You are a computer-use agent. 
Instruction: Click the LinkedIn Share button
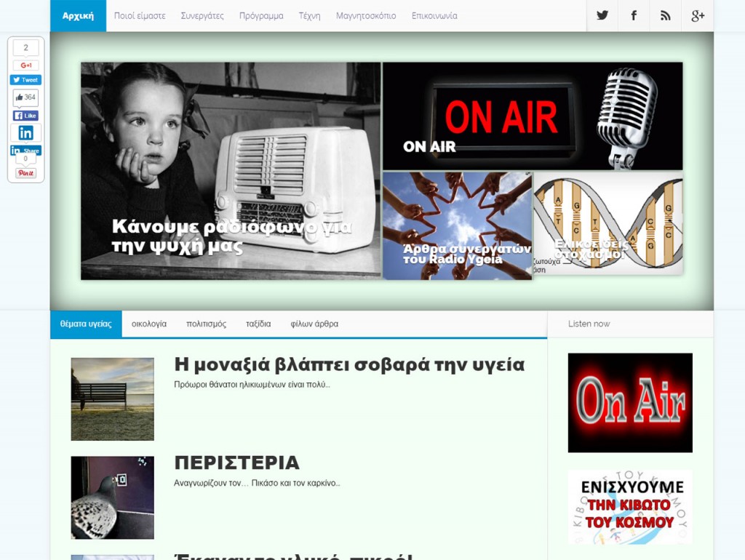[x=25, y=151]
